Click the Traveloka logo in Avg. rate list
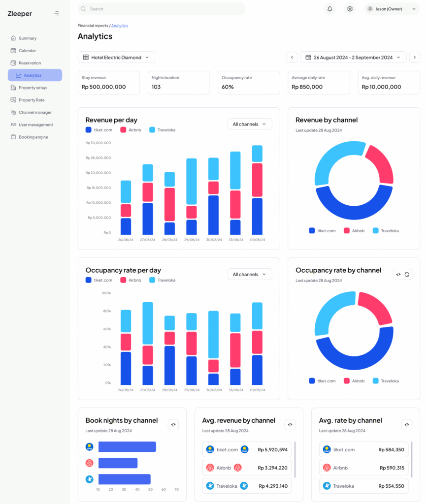 [x=327, y=486]
